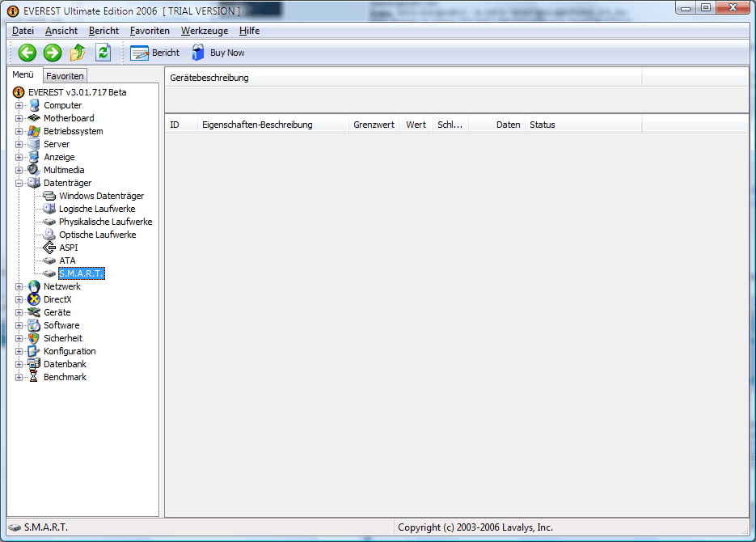Screen dimensions: 756x542
Task: Expand the Computer tree node
Action: [x=19, y=105]
